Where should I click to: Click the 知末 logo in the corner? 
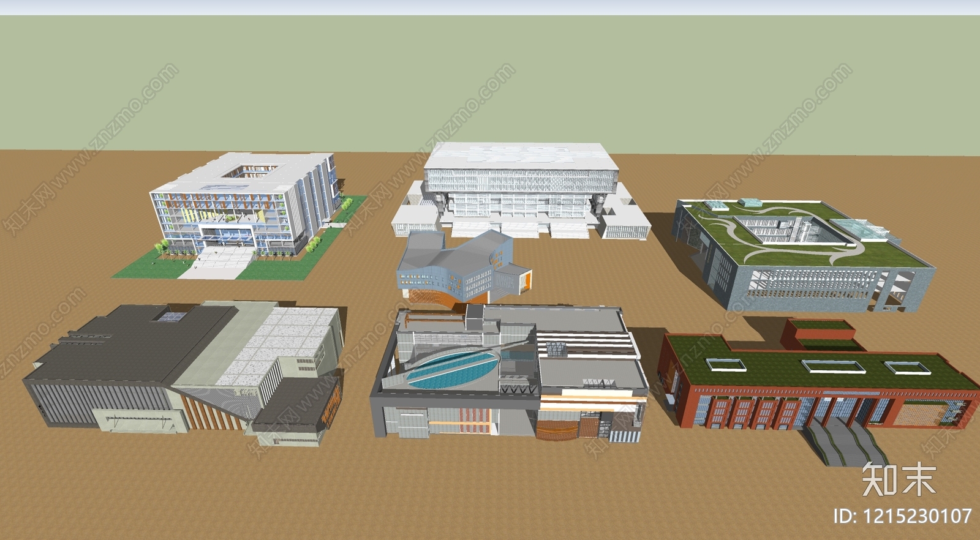pyautogui.click(x=899, y=479)
